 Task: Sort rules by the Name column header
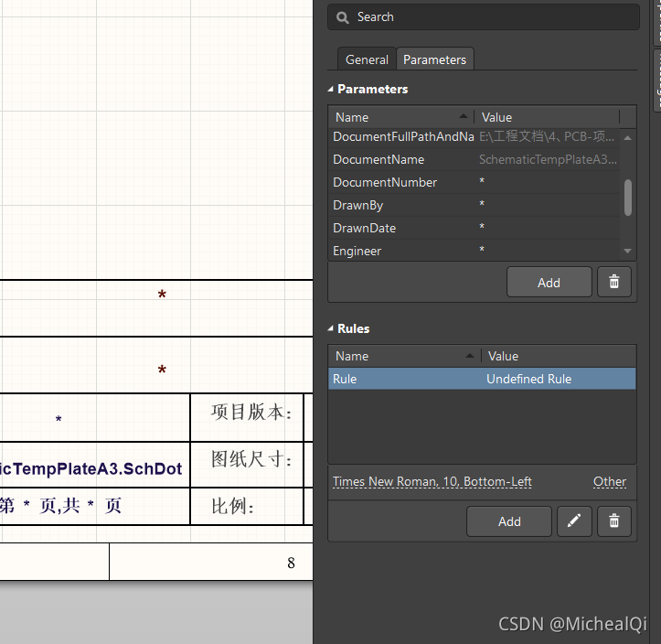click(x=404, y=356)
